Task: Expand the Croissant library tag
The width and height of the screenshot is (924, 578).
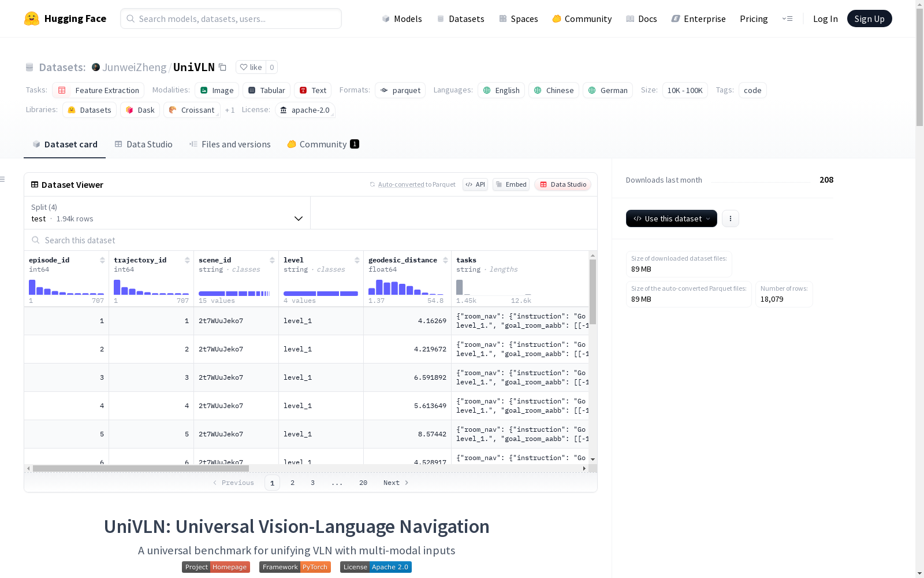Action: (192, 110)
